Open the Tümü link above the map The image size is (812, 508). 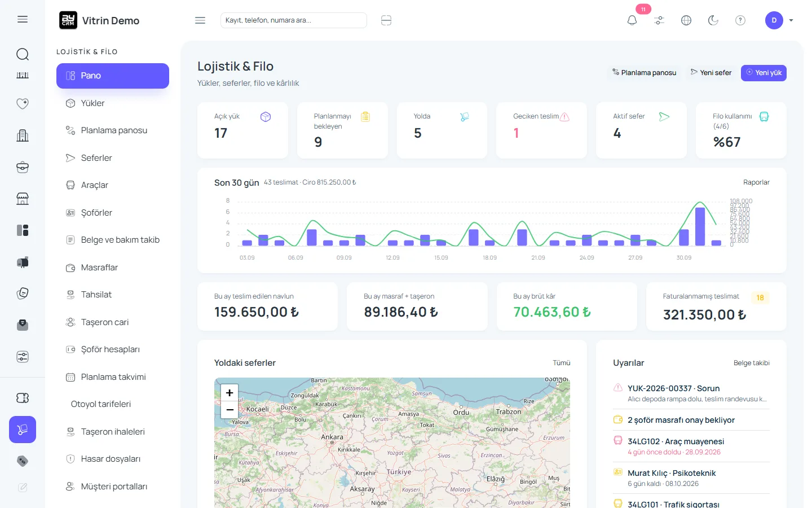point(562,363)
